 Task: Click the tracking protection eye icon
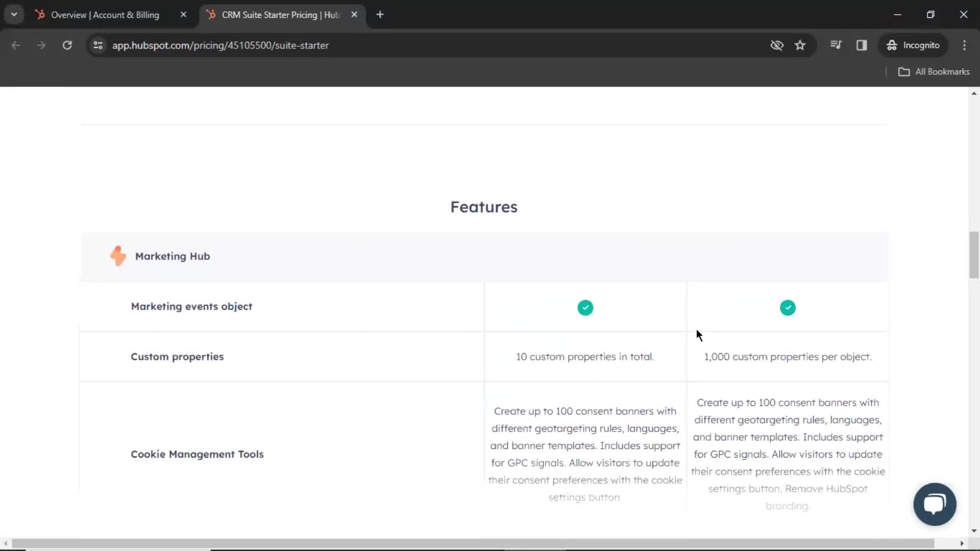[777, 45]
